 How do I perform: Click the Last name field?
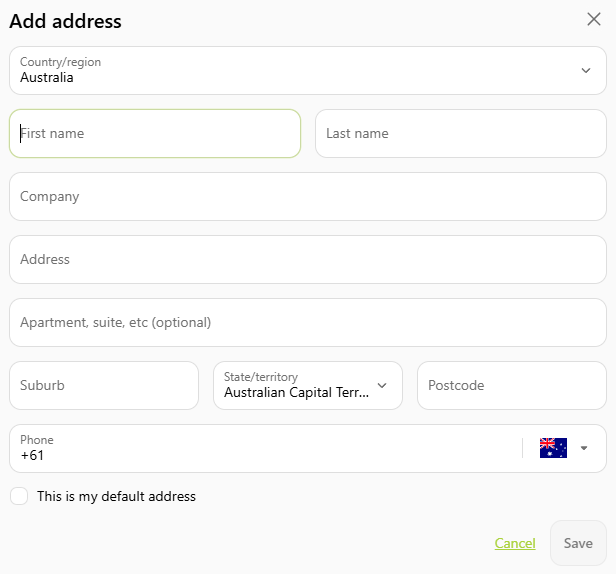tap(461, 134)
